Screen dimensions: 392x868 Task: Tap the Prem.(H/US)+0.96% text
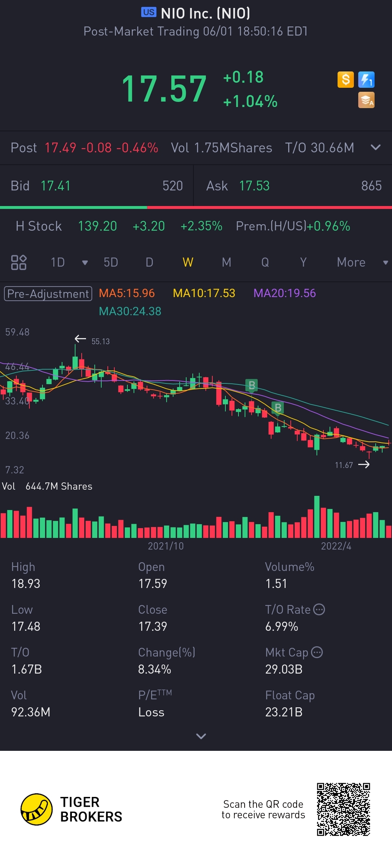coord(293,226)
